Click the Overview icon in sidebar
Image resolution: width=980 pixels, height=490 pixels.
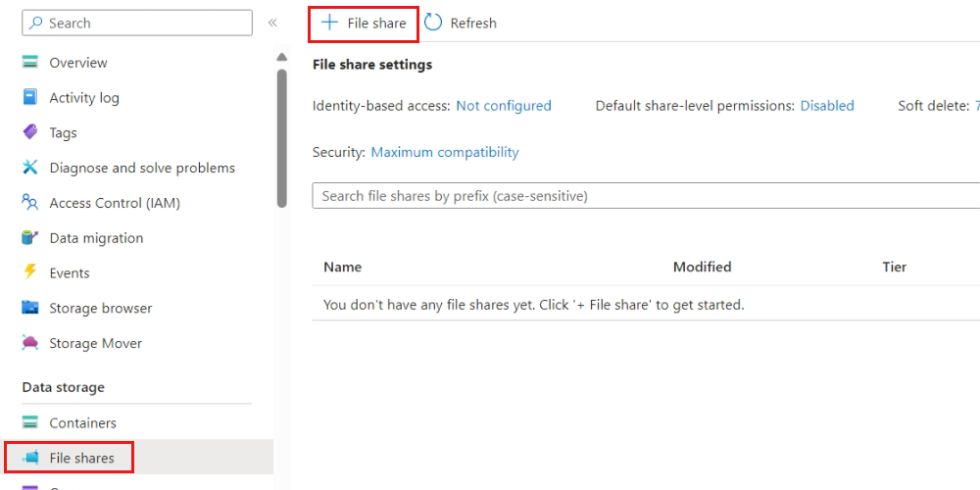click(30, 63)
